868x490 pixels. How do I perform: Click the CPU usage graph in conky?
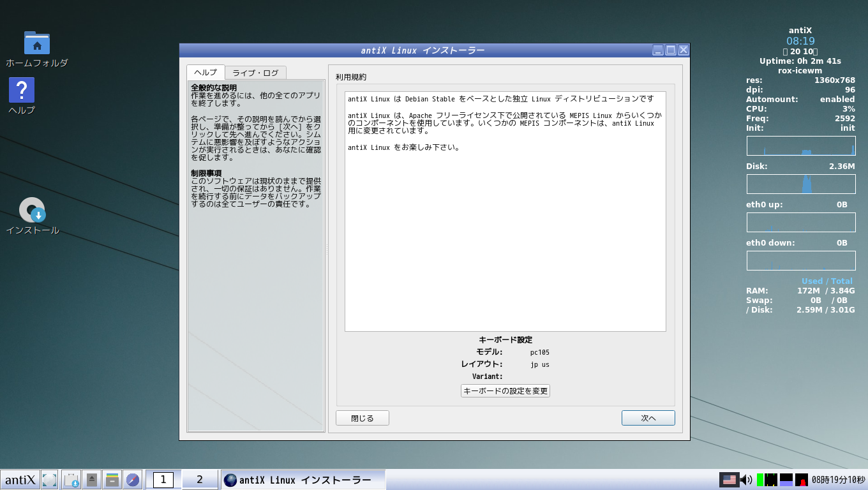point(801,146)
